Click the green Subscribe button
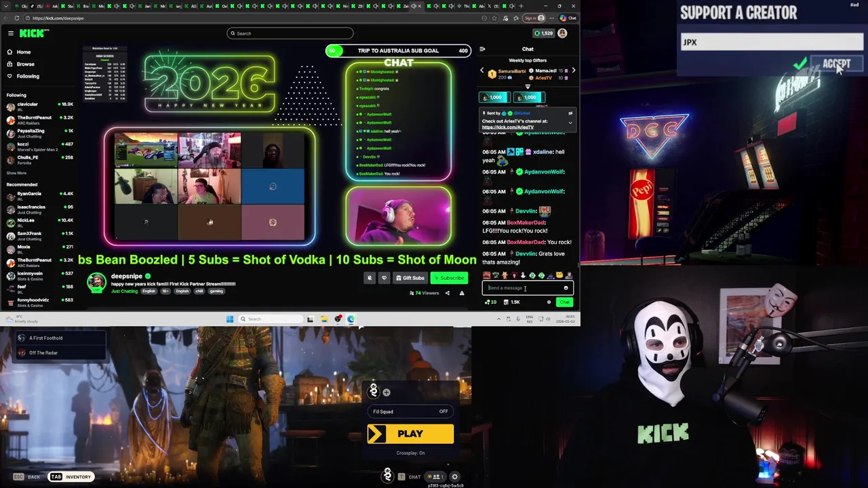Screen dimensions: 868x488 point(450,278)
